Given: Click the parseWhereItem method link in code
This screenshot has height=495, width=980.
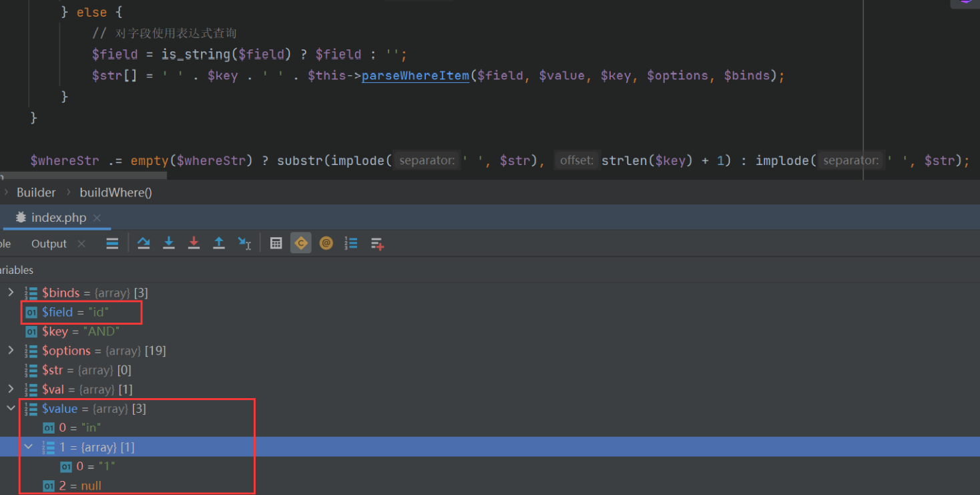Looking at the screenshot, I should [x=415, y=75].
